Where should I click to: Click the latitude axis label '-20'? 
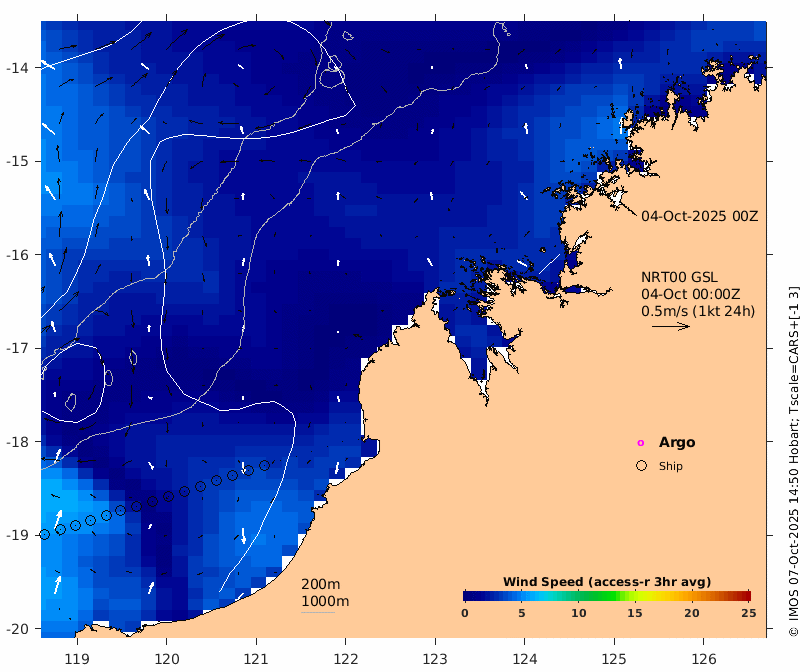coord(17,629)
